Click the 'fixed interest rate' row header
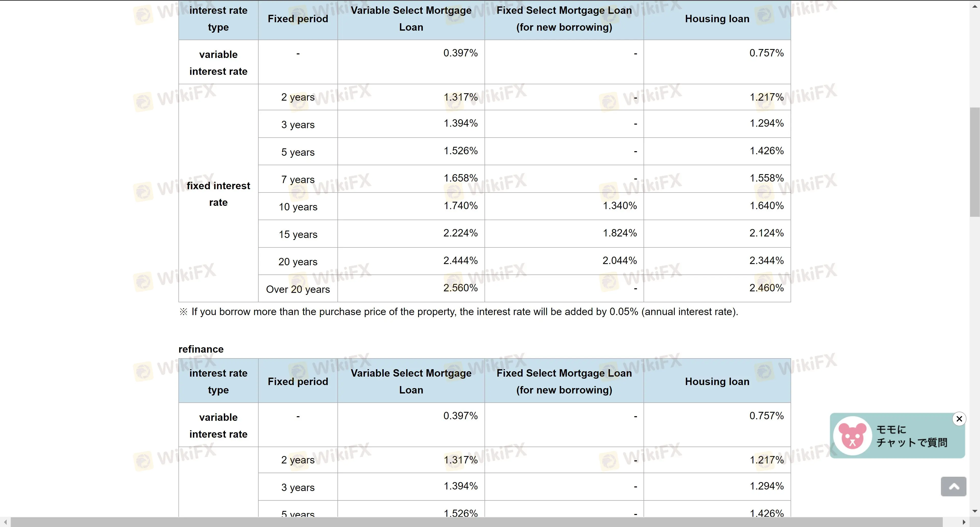980x527 pixels. pos(218,194)
